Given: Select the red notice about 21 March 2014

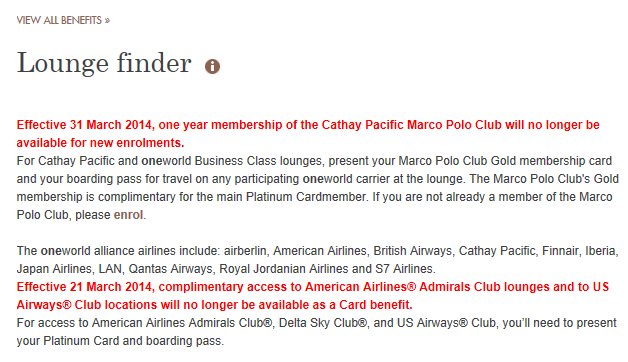Looking at the screenshot, I should coord(312,296).
